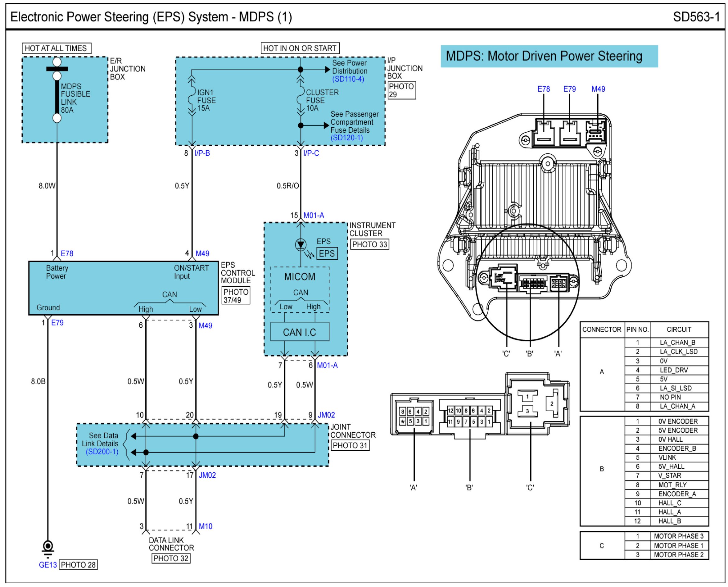Click the CAN I.C block
728x587 pixels.
300,332
